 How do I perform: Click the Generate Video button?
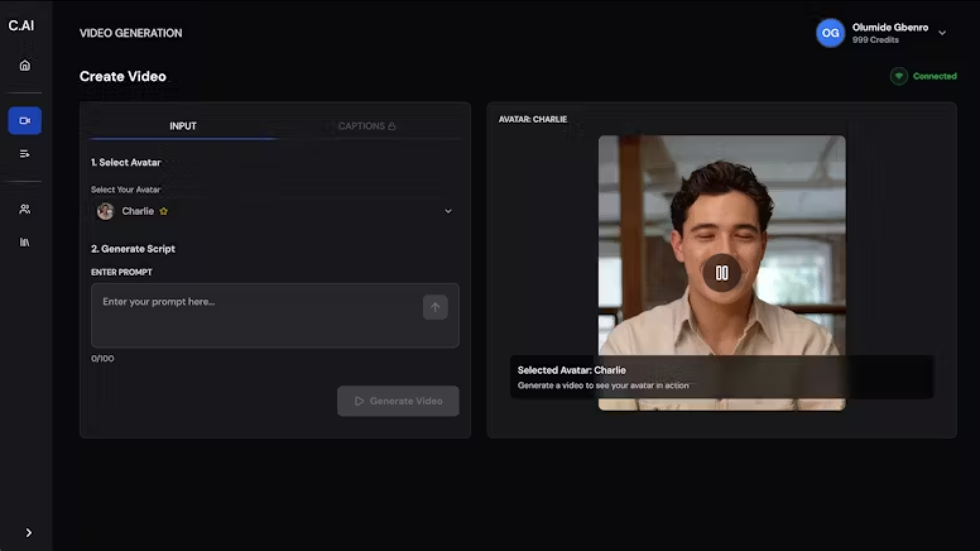click(x=398, y=401)
